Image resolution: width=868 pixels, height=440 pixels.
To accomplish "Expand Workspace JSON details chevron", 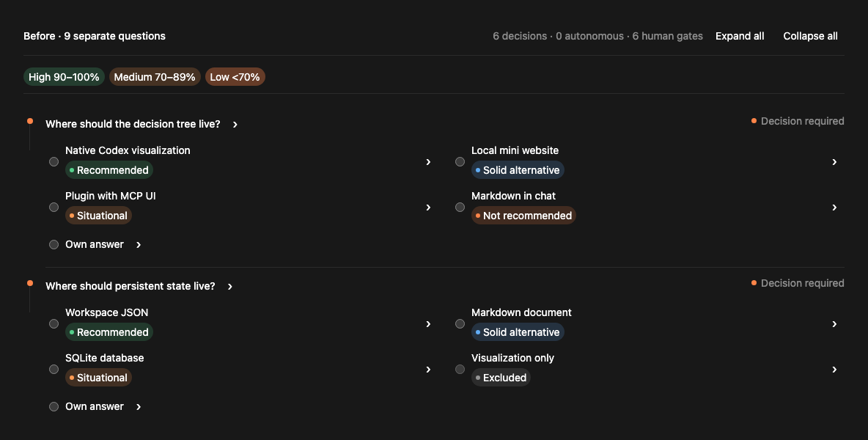I will coord(428,324).
